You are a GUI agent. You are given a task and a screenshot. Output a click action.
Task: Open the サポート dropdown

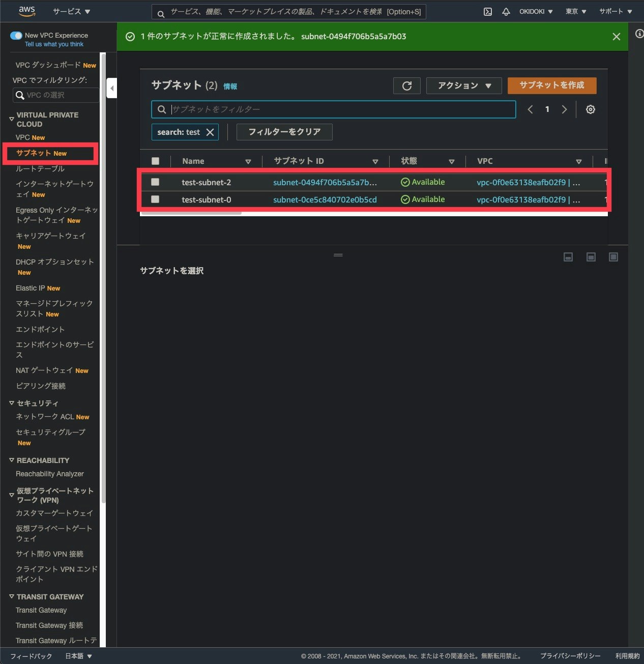(616, 11)
